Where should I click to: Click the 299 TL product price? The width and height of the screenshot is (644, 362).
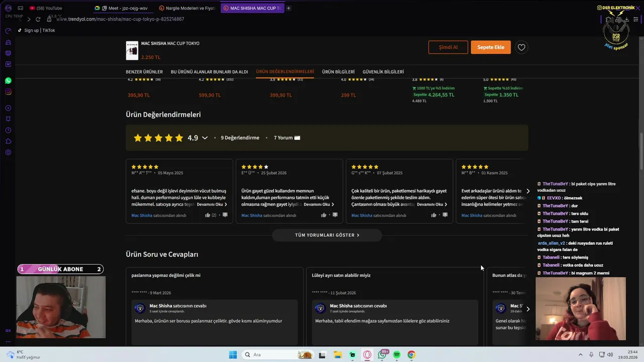348,95
